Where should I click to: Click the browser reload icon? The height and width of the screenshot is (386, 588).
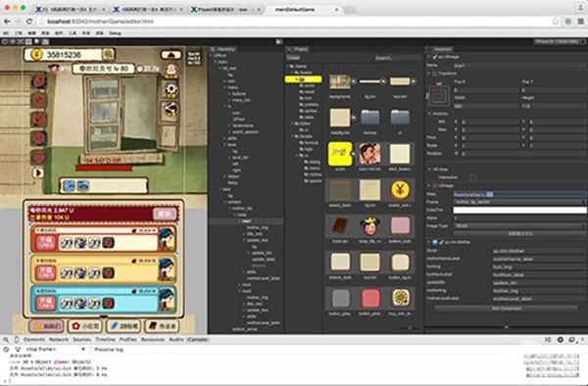(29, 22)
